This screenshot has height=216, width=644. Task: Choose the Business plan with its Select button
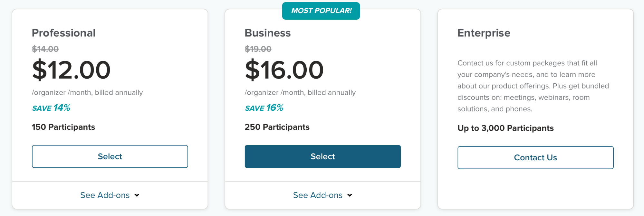pos(323,156)
